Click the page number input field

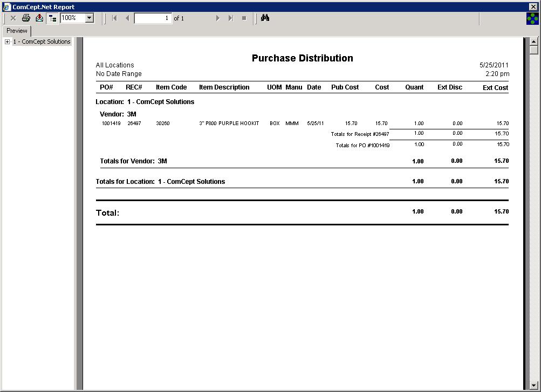click(153, 18)
